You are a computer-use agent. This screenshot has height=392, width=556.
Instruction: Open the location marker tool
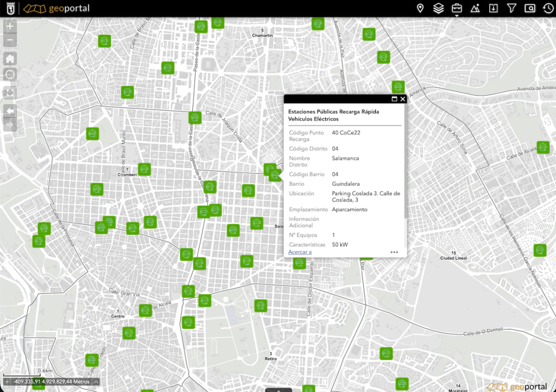[x=420, y=8]
